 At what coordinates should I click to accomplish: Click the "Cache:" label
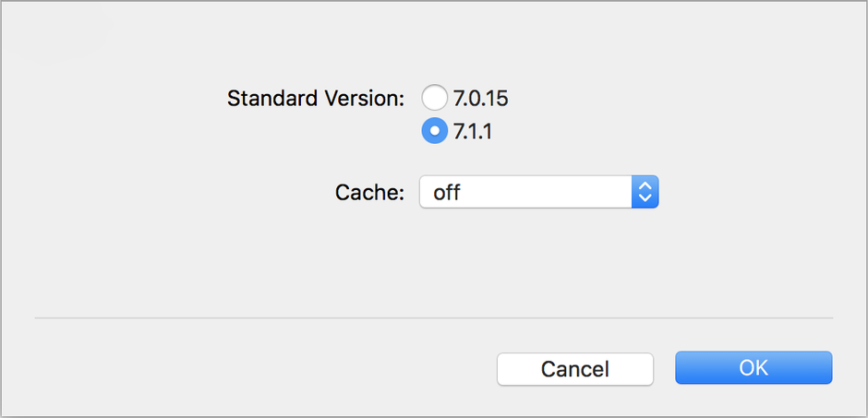click(x=369, y=193)
